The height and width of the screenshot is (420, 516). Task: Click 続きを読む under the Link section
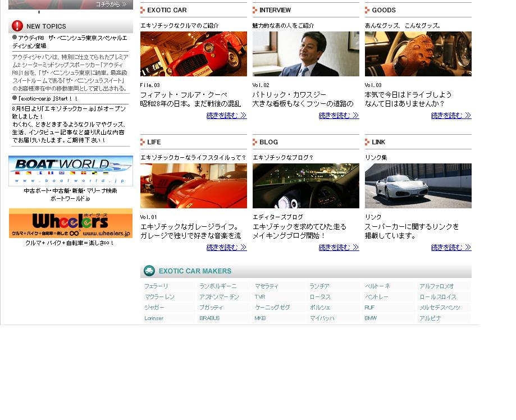point(451,248)
